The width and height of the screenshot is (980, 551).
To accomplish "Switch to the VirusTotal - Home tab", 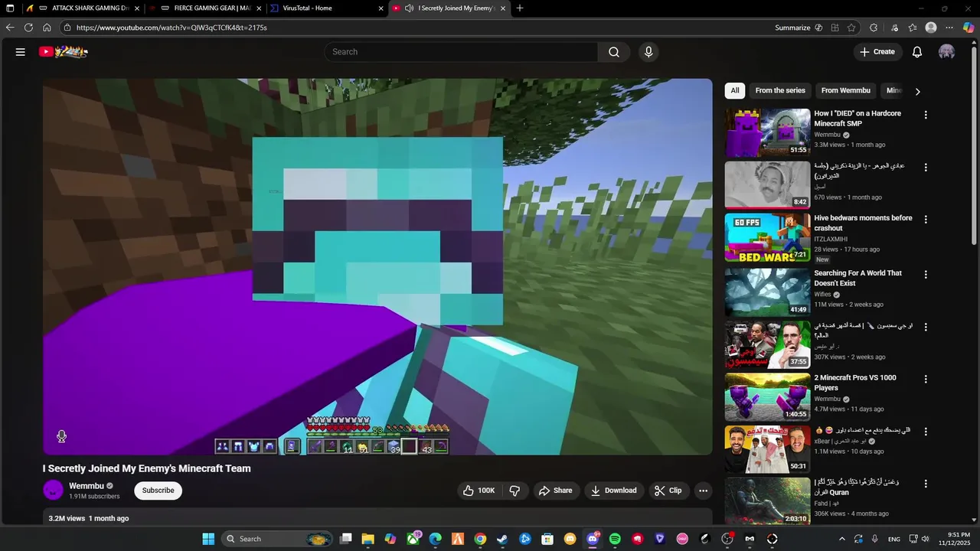I will 328,8.
